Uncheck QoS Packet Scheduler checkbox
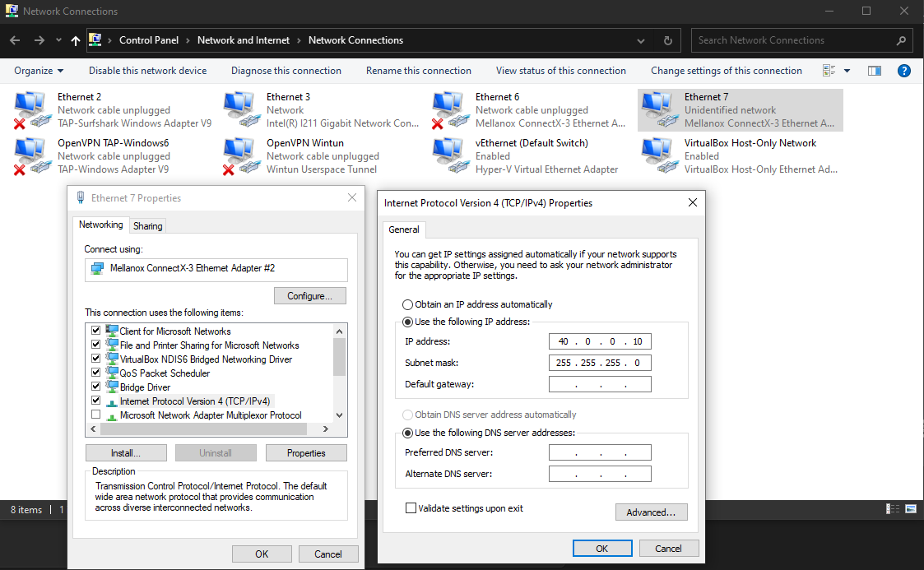Screen dimensions: 924x570 (96, 372)
